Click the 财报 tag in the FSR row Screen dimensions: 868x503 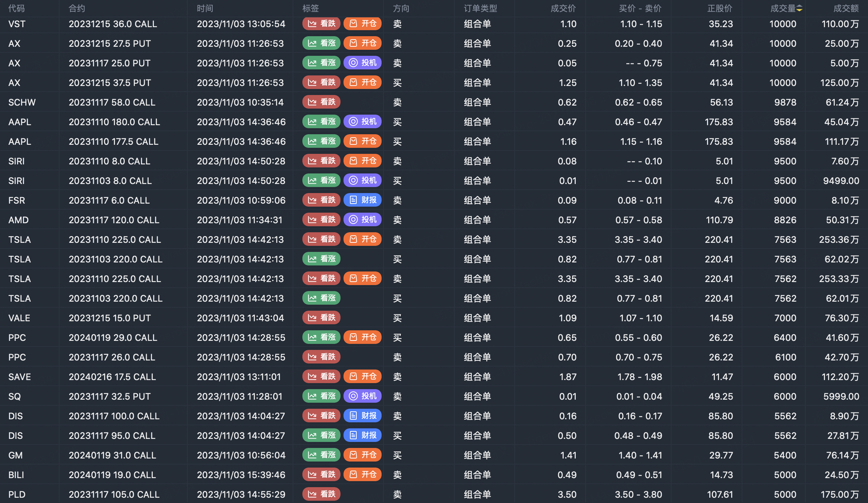[362, 200]
